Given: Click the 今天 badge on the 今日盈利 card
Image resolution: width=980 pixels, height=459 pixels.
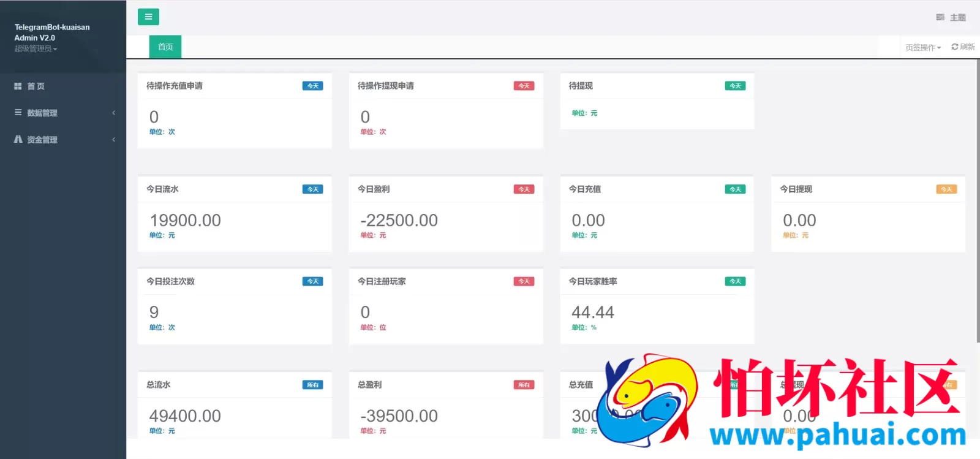Looking at the screenshot, I should click(524, 190).
